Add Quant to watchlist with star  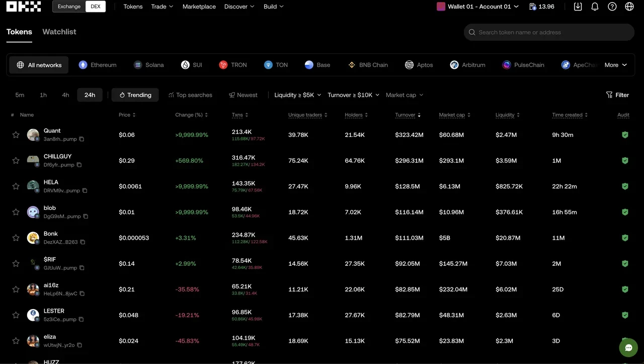pos(16,135)
